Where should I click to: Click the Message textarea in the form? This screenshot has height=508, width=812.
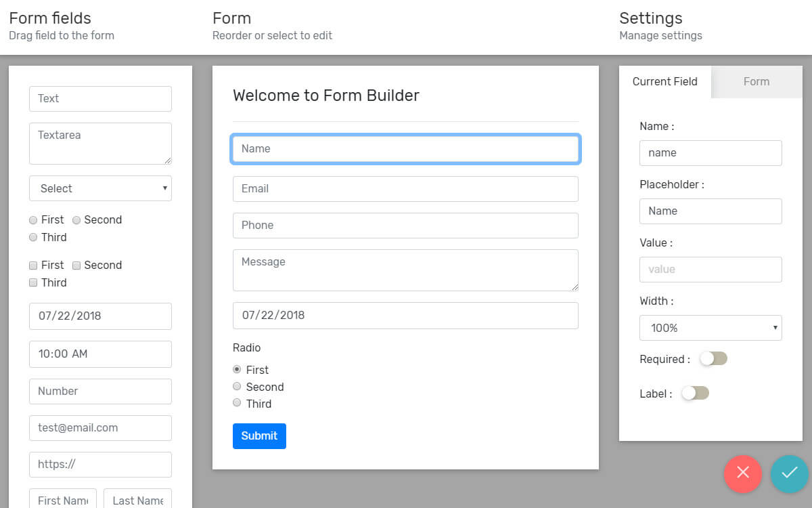(x=405, y=270)
